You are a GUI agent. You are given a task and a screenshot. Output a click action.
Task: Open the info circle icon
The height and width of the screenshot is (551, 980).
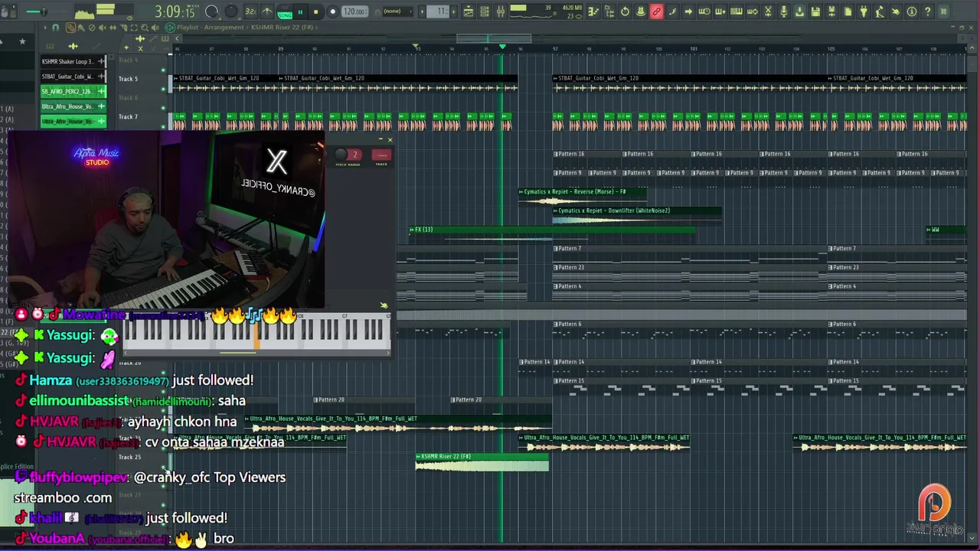pos(912,11)
